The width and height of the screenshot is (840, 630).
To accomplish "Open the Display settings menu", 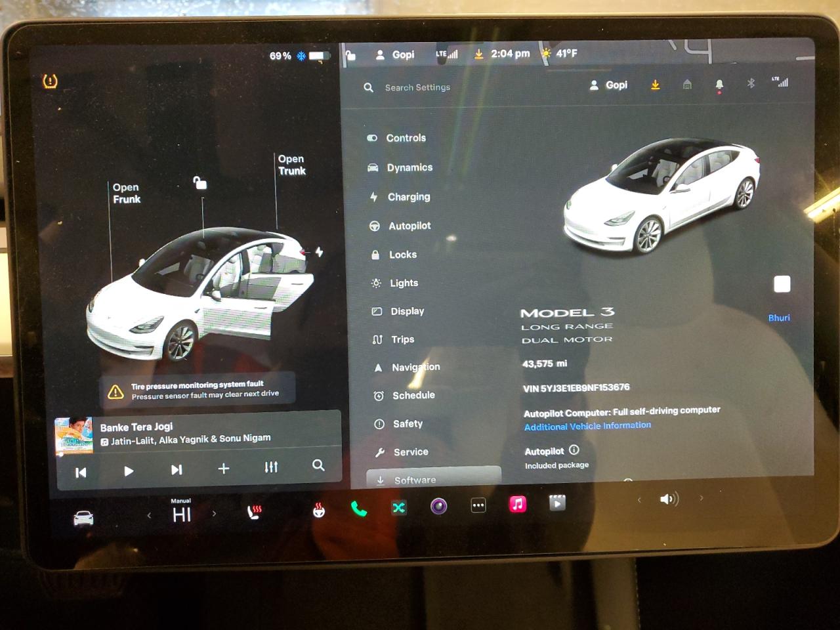I will (398, 311).
